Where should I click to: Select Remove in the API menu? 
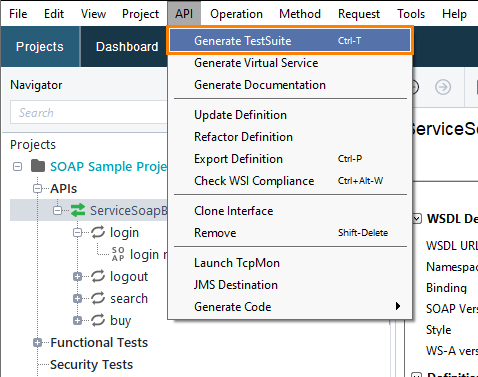pos(290,233)
